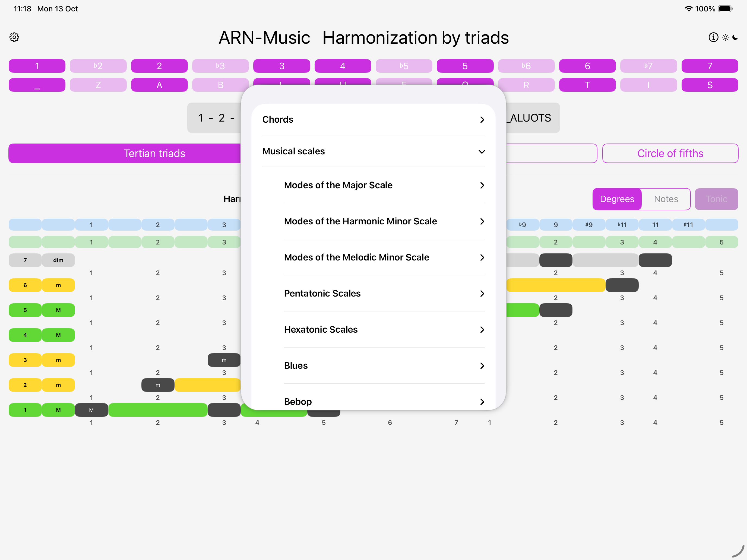Open the Circle of fifths view
747x560 pixels.
point(670,154)
